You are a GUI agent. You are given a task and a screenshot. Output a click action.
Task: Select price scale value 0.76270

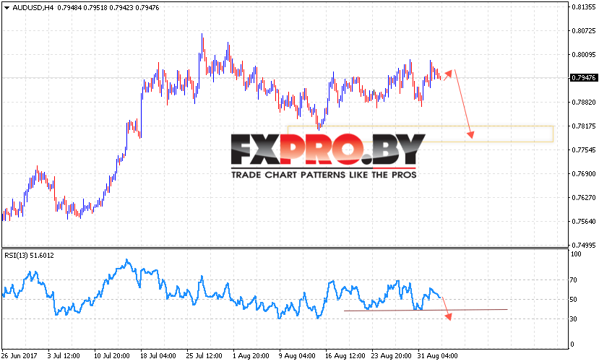click(584, 198)
